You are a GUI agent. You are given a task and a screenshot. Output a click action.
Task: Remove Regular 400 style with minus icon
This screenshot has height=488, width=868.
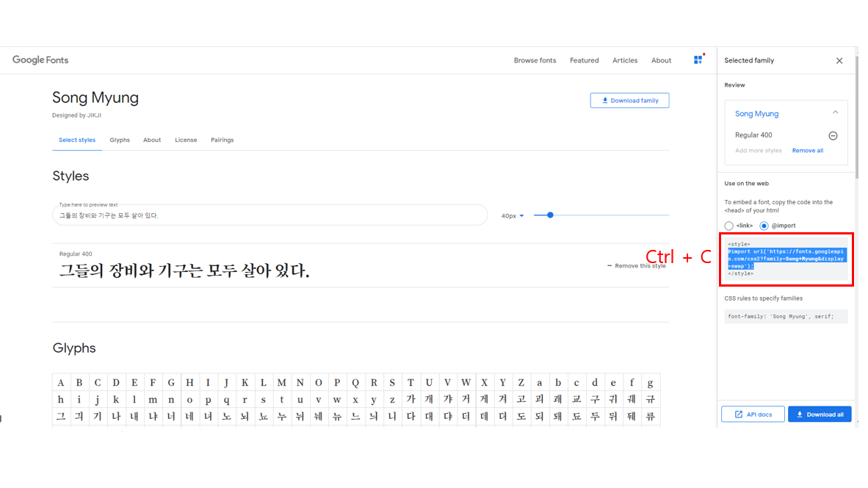(833, 136)
